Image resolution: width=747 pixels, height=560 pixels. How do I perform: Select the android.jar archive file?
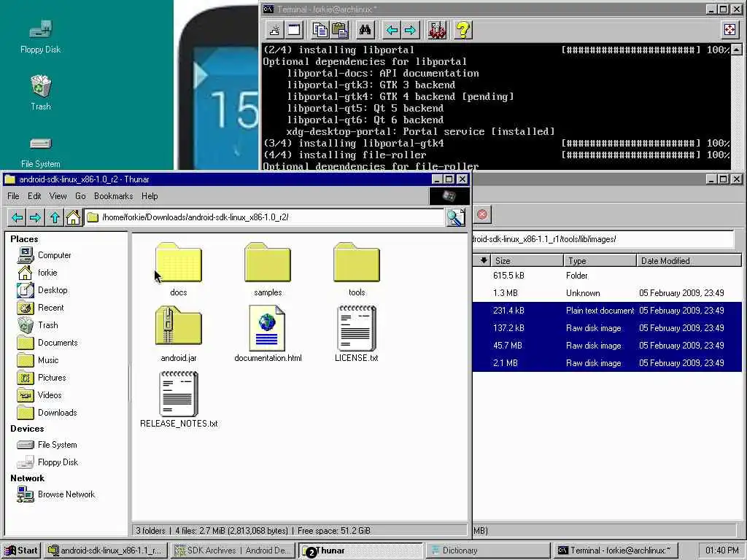point(179,334)
